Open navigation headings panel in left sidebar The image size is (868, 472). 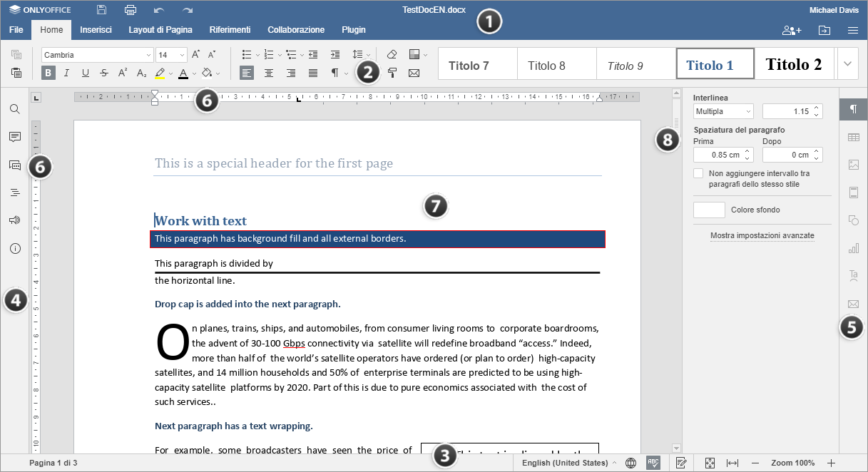[15, 193]
